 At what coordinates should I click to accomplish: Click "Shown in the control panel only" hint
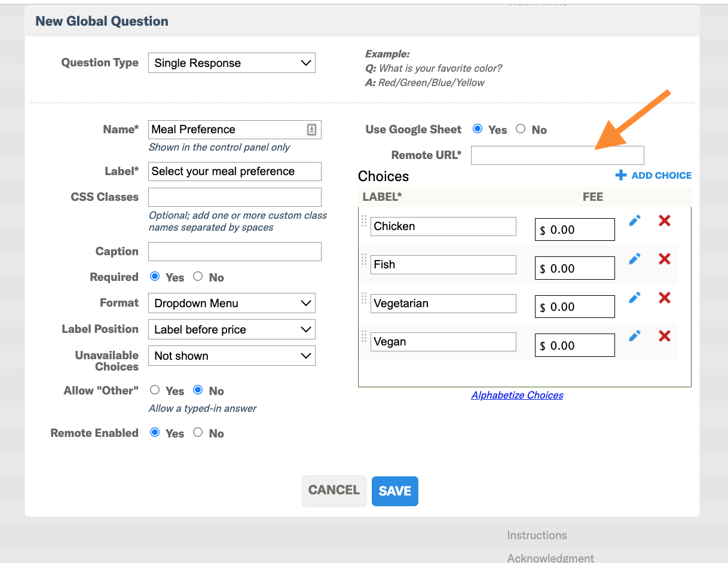[219, 147]
